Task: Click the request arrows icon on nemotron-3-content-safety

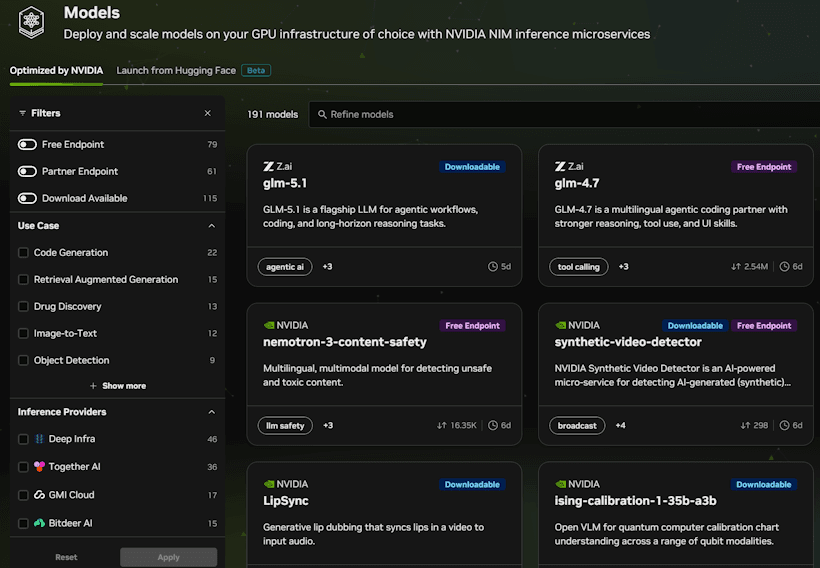Action: [442, 426]
